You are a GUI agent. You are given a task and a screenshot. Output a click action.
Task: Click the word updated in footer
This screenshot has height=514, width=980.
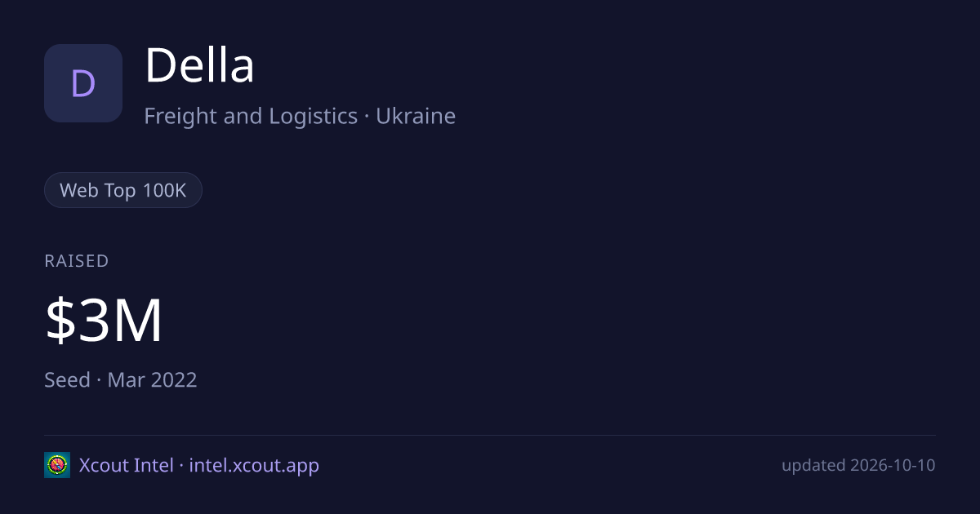(x=813, y=466)
